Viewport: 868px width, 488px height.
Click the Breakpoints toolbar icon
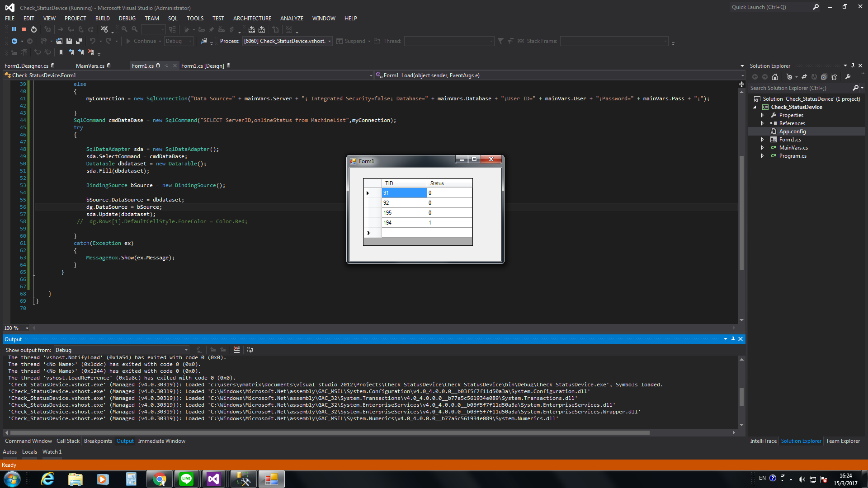coord(104,29)
